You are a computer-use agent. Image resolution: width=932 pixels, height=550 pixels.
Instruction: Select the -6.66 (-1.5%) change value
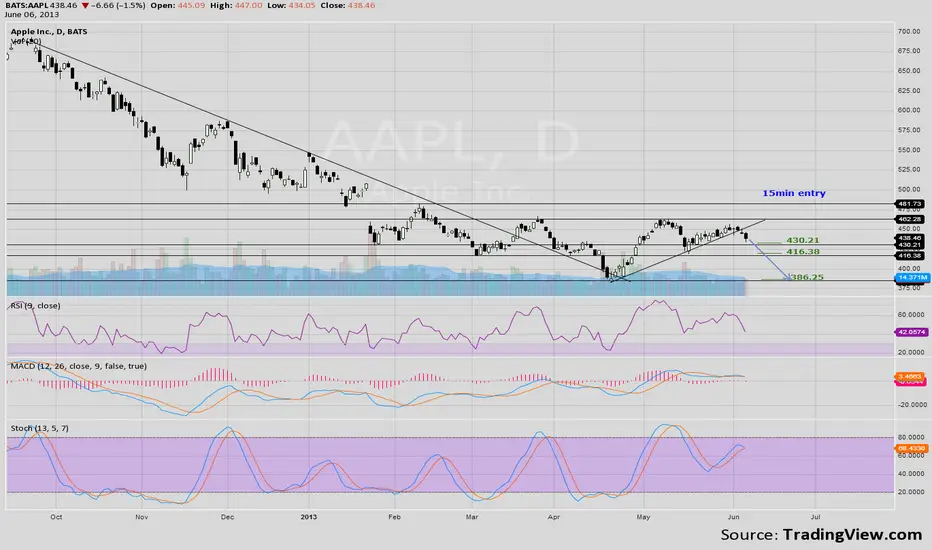[118, 5]
